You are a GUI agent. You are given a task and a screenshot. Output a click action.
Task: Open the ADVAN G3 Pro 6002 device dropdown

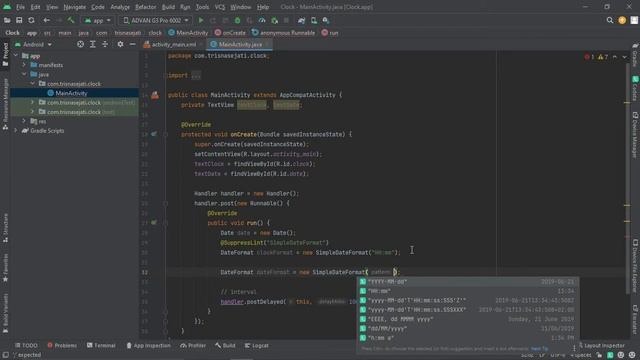[x=156, y=20]
